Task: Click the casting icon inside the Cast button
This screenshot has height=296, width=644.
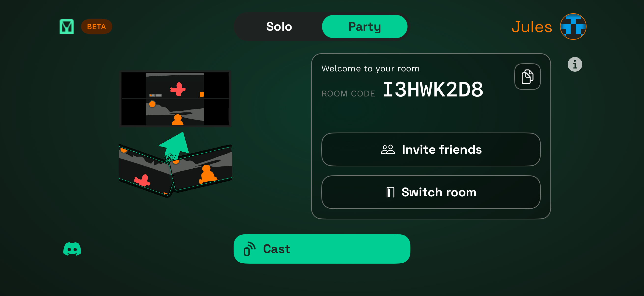Action: click(250, 249)
